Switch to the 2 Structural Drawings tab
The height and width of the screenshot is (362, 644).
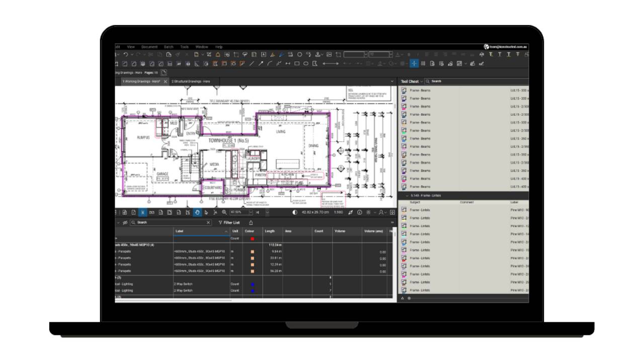click(x=191, y=81)
